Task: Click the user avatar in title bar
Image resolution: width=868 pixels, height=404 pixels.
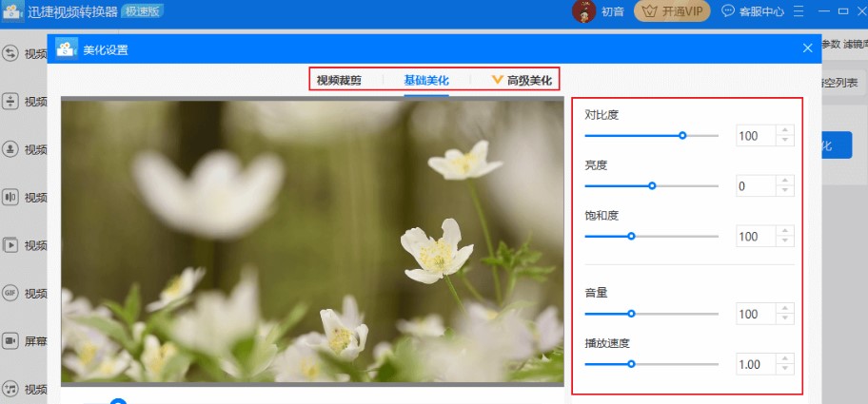Action: 583,11
